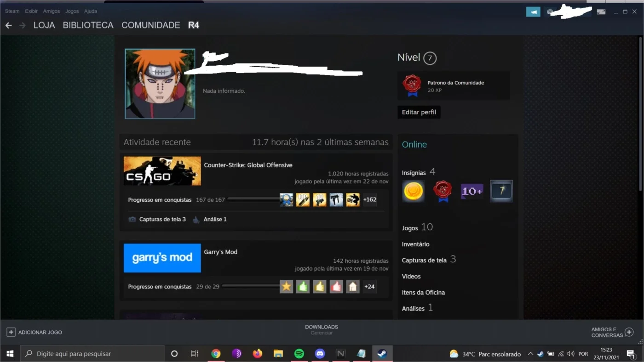Screen dimensions: 644x362
Task: Open the Nível 7 level badge
Action: click(x=430, y=58)
